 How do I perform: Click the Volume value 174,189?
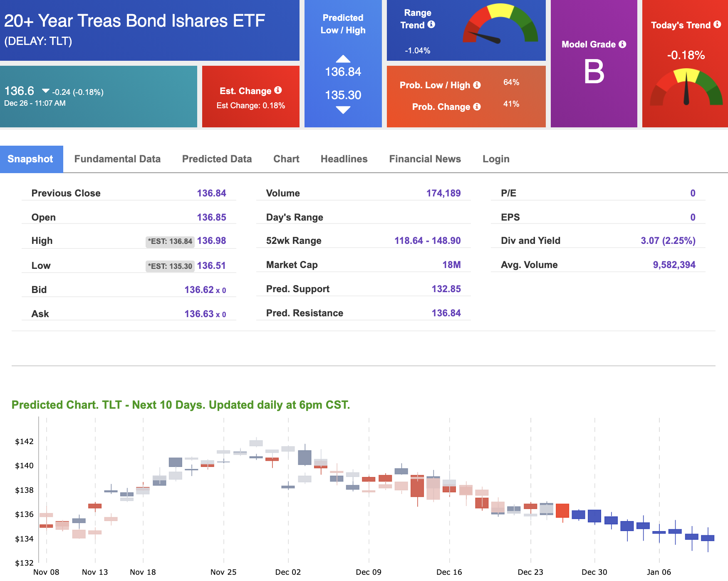point(443,193)
